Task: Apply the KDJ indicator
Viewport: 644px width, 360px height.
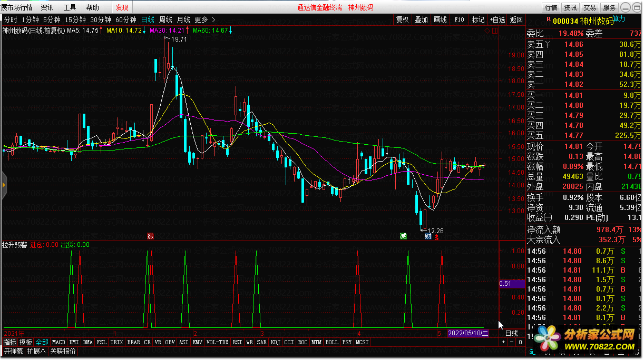Action: (x=275, y=342)
